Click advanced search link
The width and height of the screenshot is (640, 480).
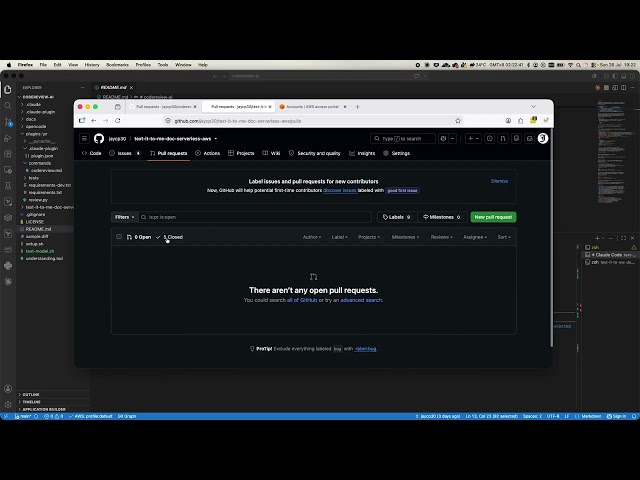pyautogui.click(x=361, y=300)
